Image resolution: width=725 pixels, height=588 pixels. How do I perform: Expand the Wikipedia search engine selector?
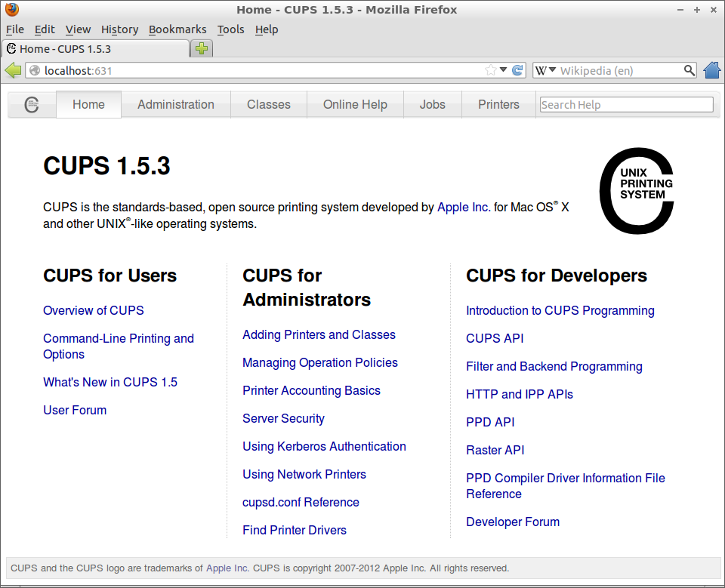(546, 70)
